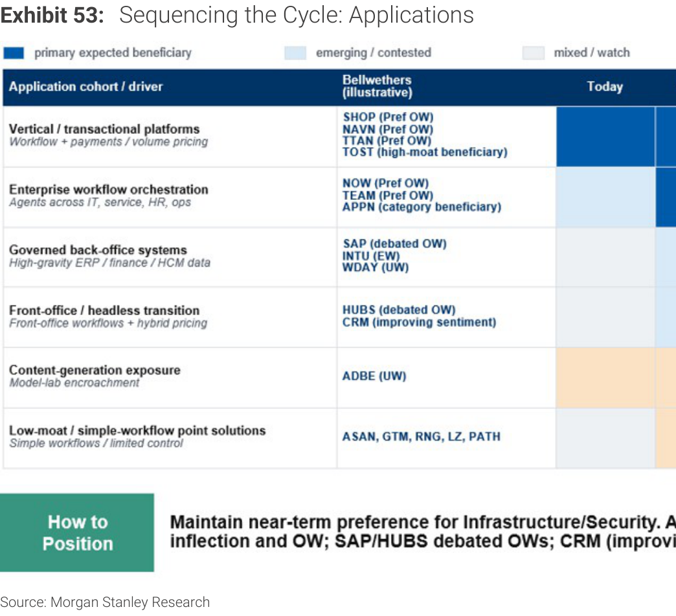
Task: Click 'Front-office workflows + hybrid pricing' subtitle
Action: [x=108, y=323]
